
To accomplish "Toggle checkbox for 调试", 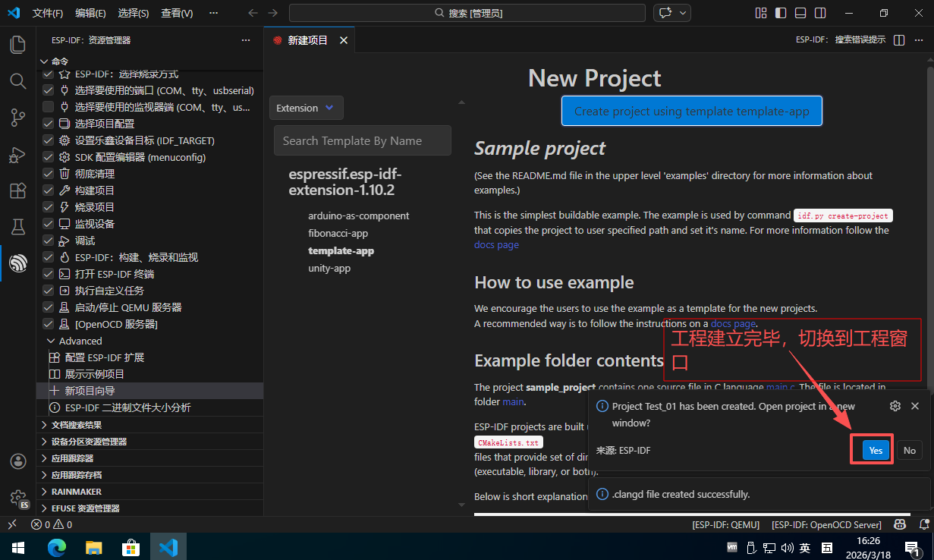I will pos(49,241).
